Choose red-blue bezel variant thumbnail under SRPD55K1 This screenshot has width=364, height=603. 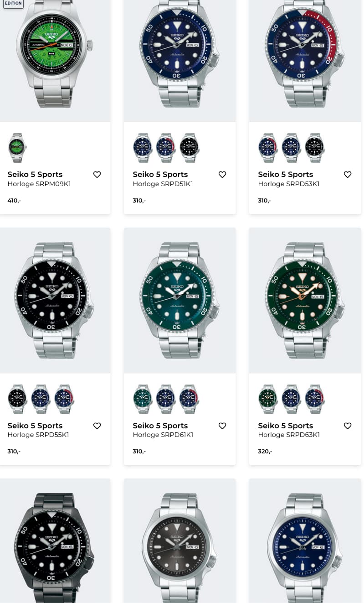click(x=64, y=399)
